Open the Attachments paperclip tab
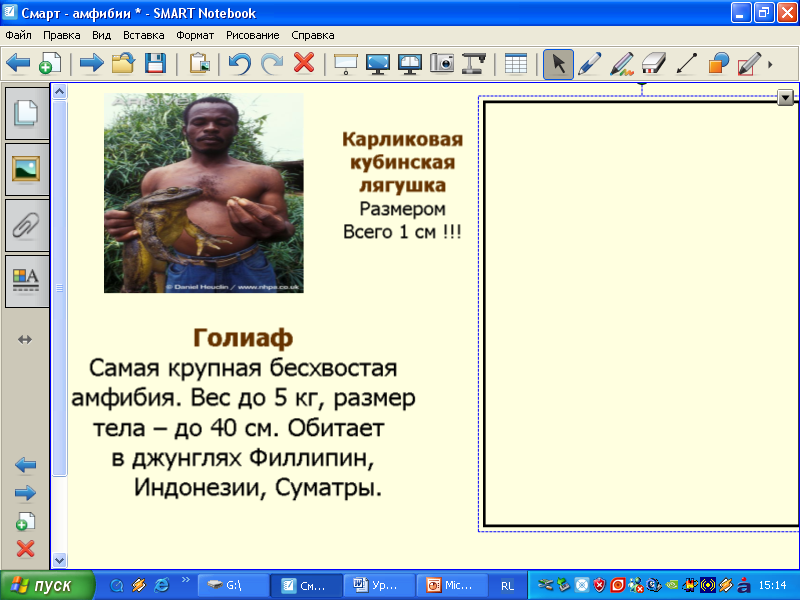 (26, 225)
